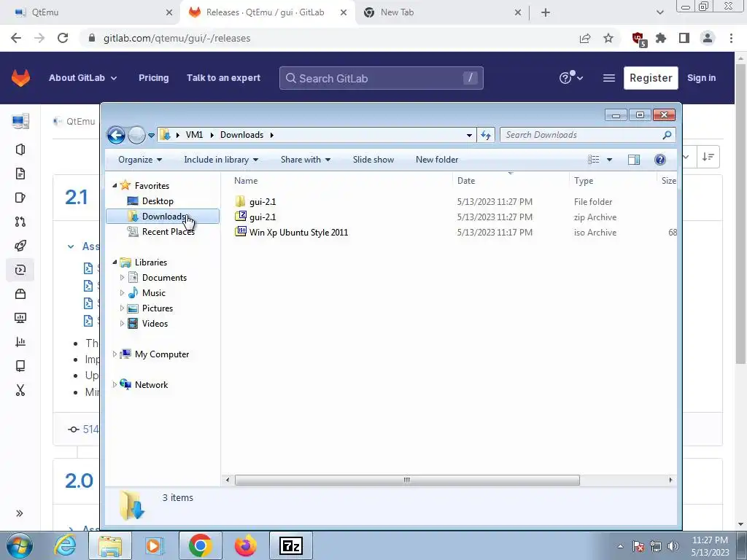Open Explorer help question-mark icon
747x560 pixels.
659,160
